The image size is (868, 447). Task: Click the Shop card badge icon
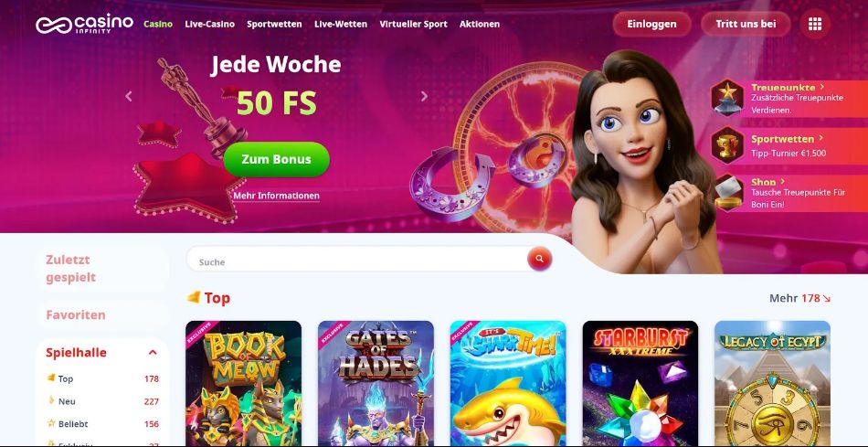[x=727, y=192]
